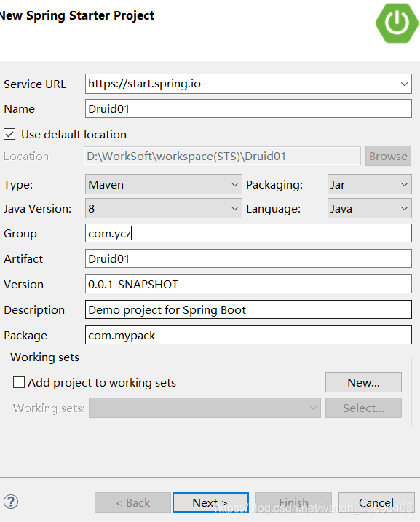
Task: Click the "Type:" label
Action: coord(18,185)
